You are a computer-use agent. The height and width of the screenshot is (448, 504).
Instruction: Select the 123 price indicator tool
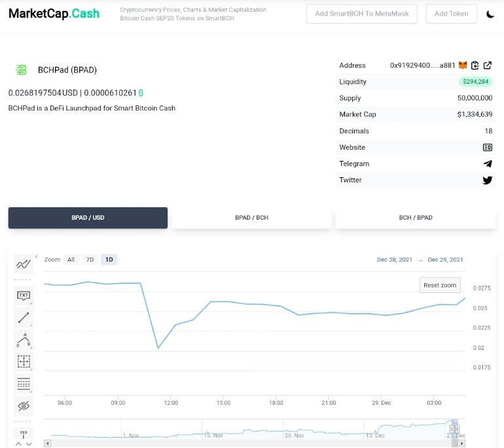[24, 434]
